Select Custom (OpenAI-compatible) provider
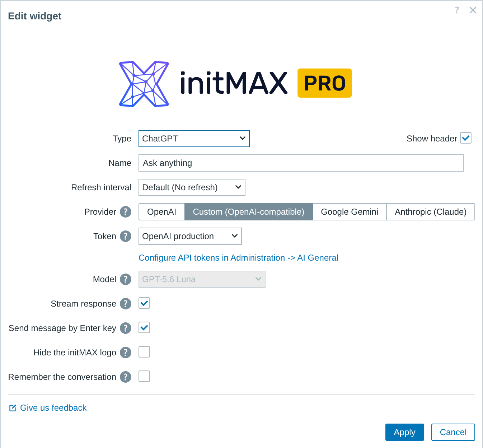Viewport: 483px width, 448px height. [x=249, y=212]
